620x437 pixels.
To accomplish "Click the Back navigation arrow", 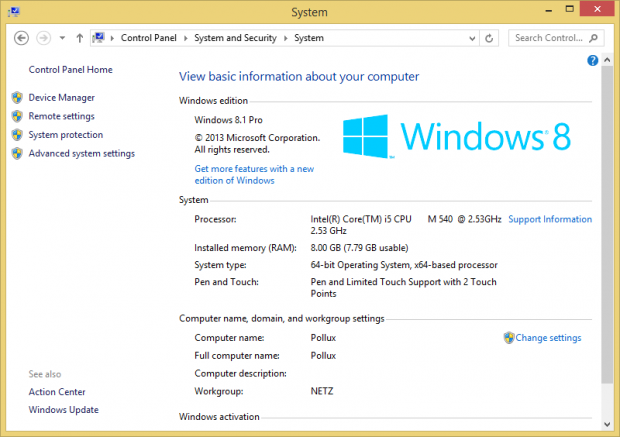I will (x=21, y=38).
